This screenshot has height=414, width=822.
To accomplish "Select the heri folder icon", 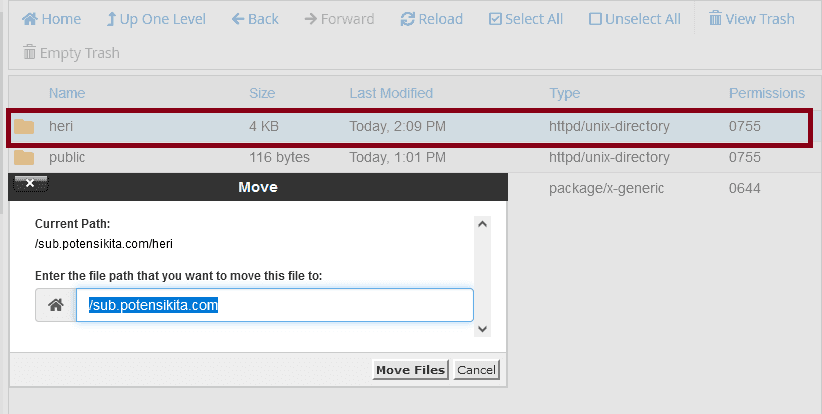I will (x=24, y=126).
